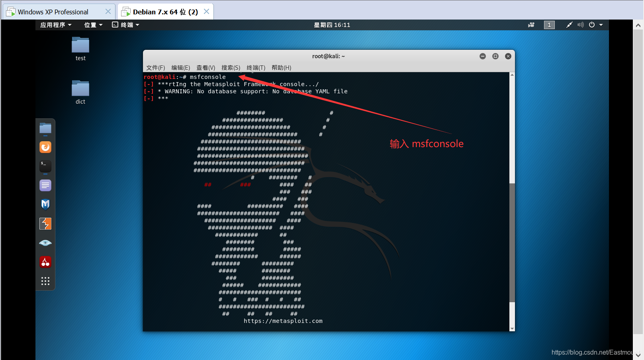Click the volume speaker tray icon
The width and height of the screenshot is (644, 360).
[x=581, y=25]
